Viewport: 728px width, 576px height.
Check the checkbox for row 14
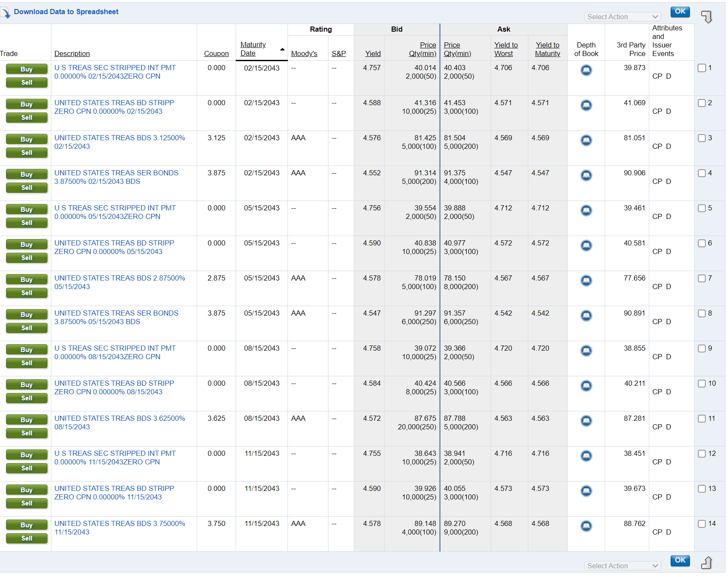[x=702, y=524]
